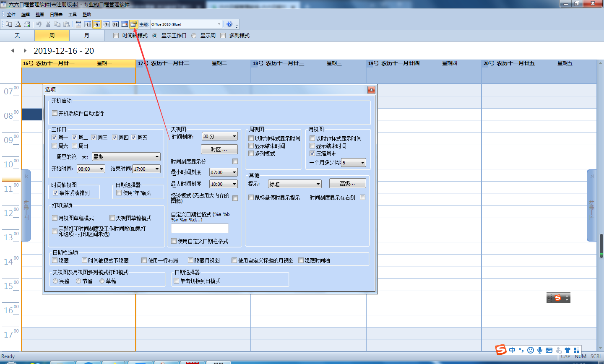
Task: Click the paste clipboard toolbar icon
Action: (66, 24)
